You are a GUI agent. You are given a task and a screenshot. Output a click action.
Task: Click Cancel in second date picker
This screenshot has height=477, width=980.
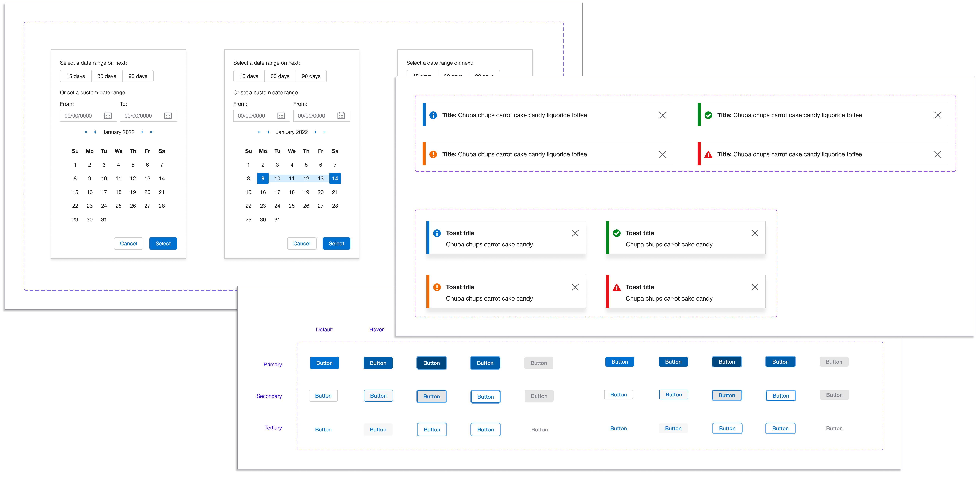point(301,244)
